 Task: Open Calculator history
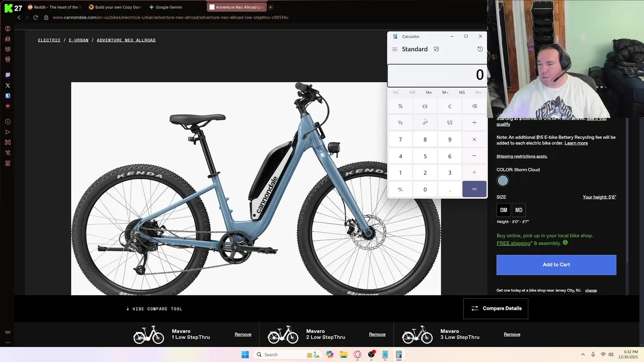[480, 49]
